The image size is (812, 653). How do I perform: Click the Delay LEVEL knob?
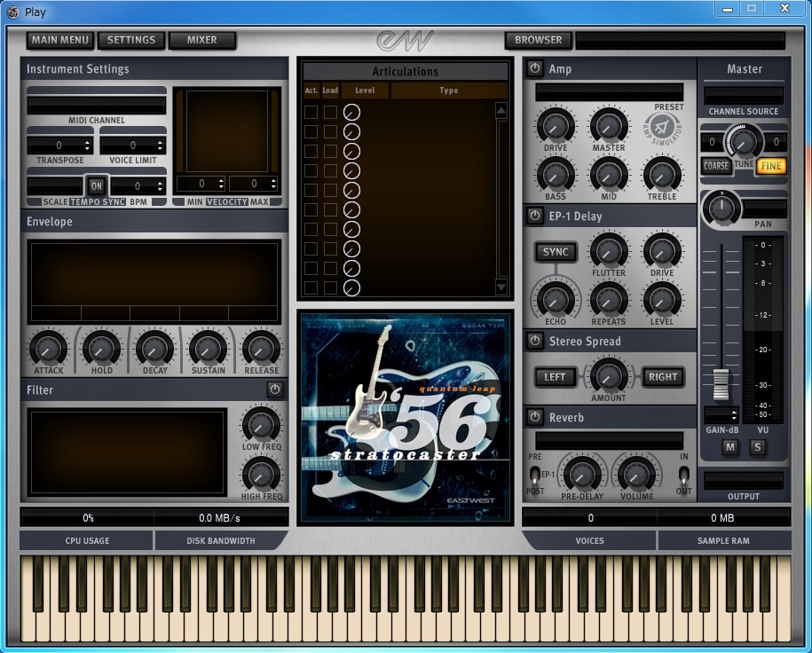click(x=662, y=300)
